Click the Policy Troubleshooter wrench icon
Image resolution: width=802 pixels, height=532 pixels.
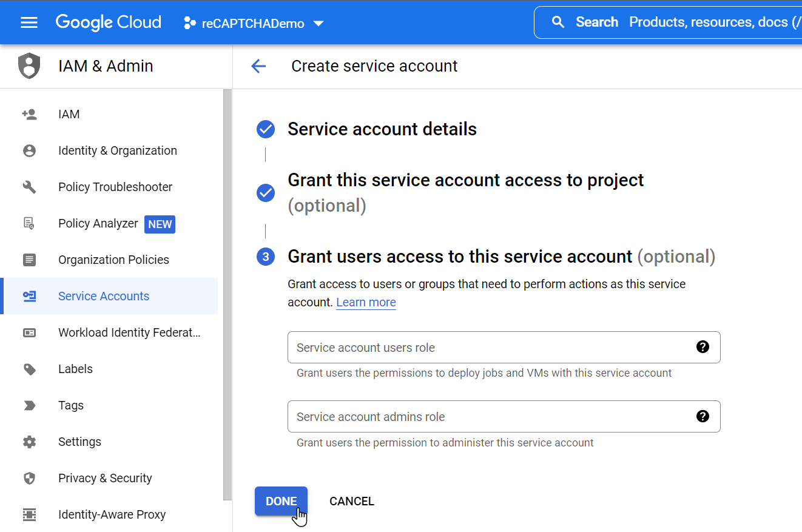pyautogui.click(x=29, y=187)
